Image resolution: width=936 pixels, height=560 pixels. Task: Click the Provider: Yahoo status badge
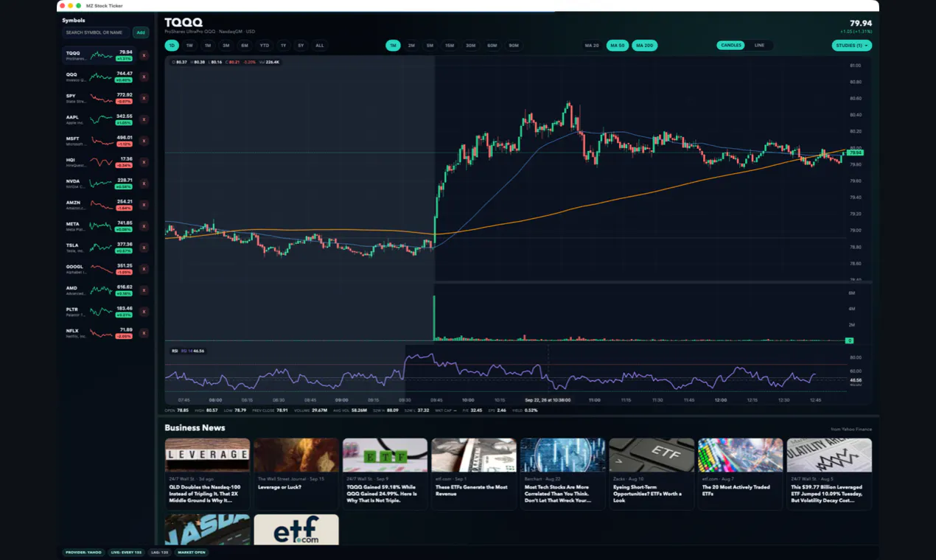[x=84, y=552]
